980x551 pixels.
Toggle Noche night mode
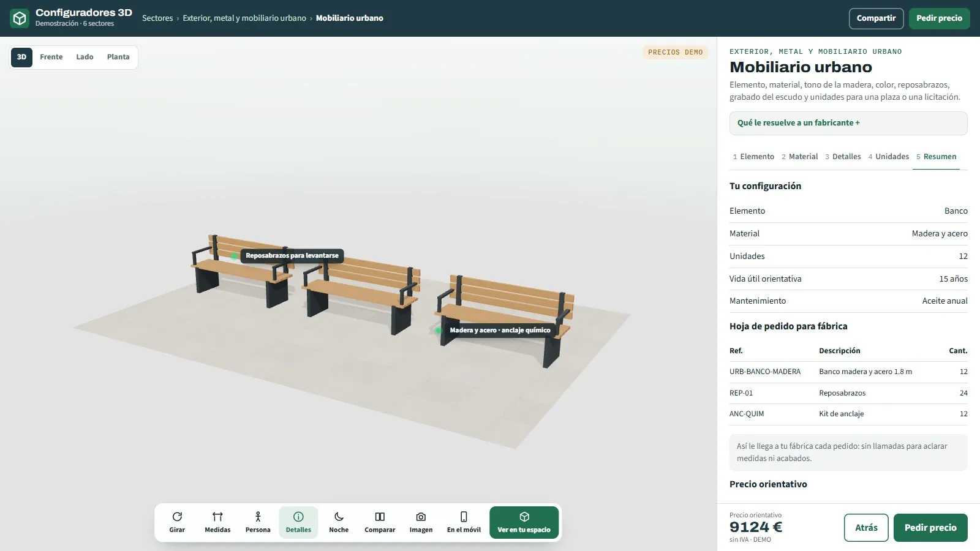click(339, 522)
